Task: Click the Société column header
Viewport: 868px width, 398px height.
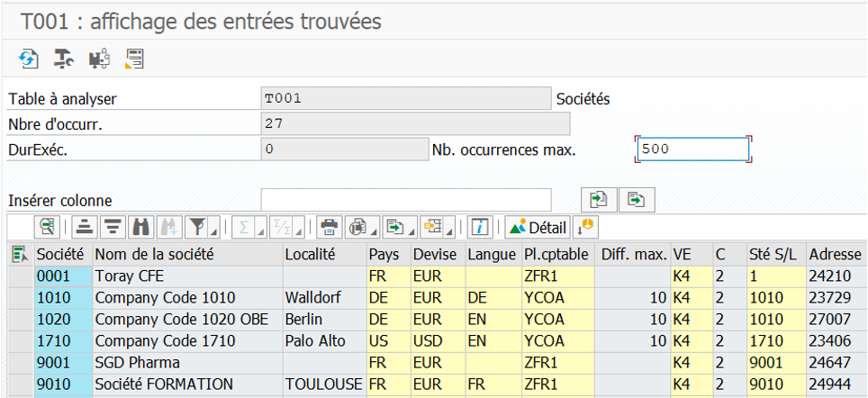Action: 61,255
